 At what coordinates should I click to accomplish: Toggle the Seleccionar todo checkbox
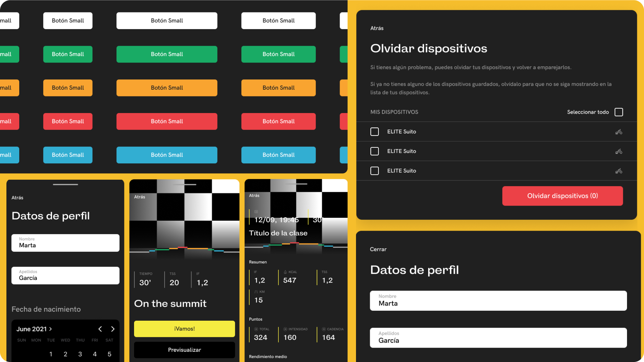click(x=619, y=112)
